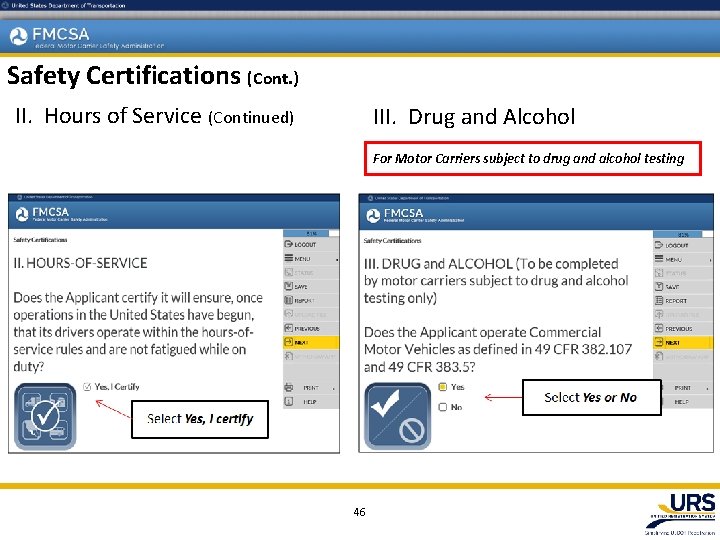Click "United States Department of Transportation" text at top
The height and width of the screenshot is (540, 720).
point(68,6)
